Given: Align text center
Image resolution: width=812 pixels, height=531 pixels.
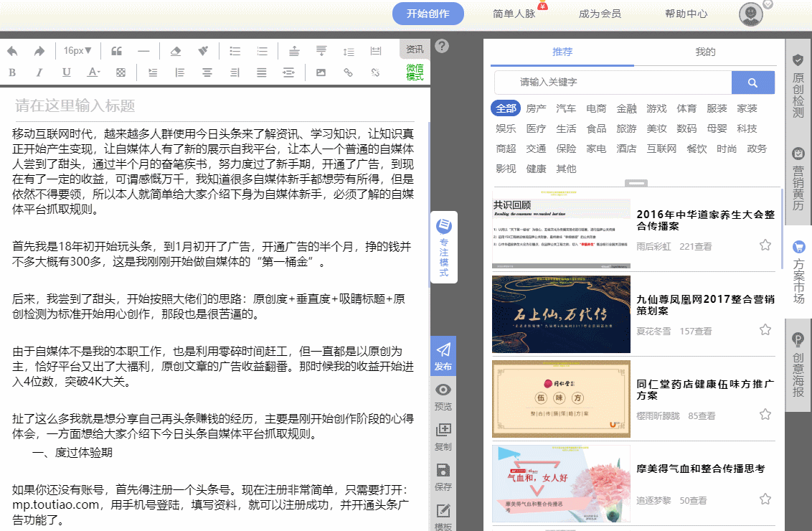Looking at the screenshot, I should 207,72.
